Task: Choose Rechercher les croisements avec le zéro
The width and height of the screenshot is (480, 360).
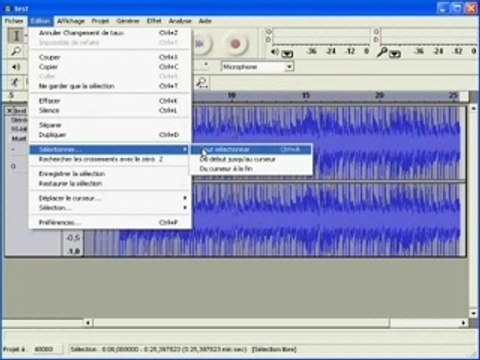Action: (x=110, y=159)
